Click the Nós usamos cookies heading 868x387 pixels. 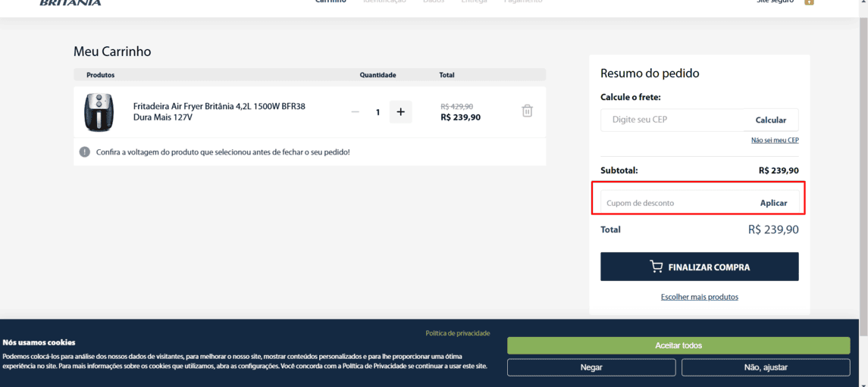tap(39, 343)
